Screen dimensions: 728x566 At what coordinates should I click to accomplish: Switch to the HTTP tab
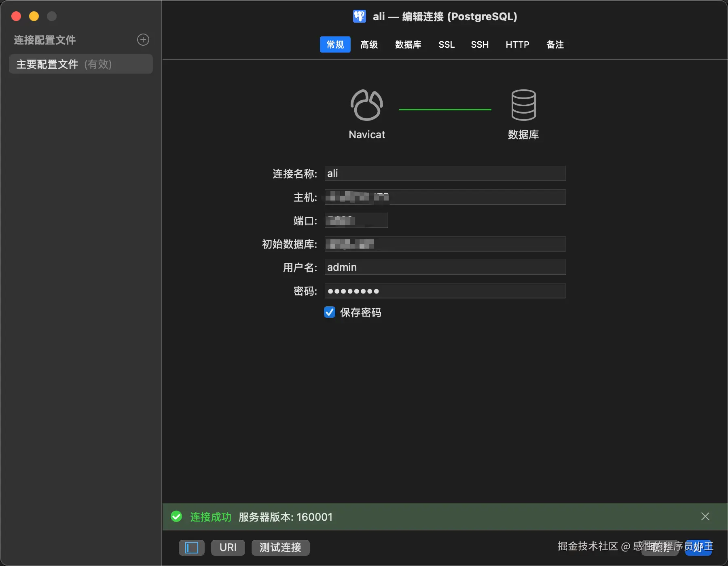click(518, 44)
